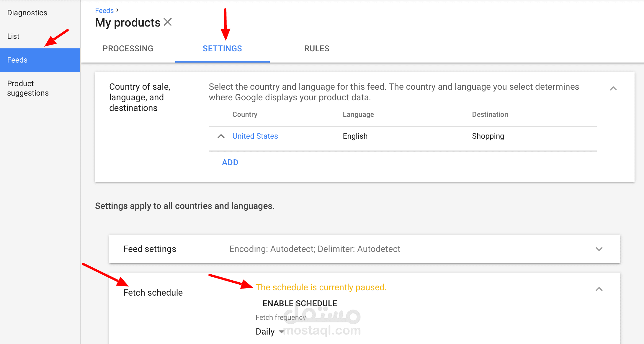Viewport: 644px width, 344px height.
Task: Collapse the Country of sale section
Action: point(613,89)
